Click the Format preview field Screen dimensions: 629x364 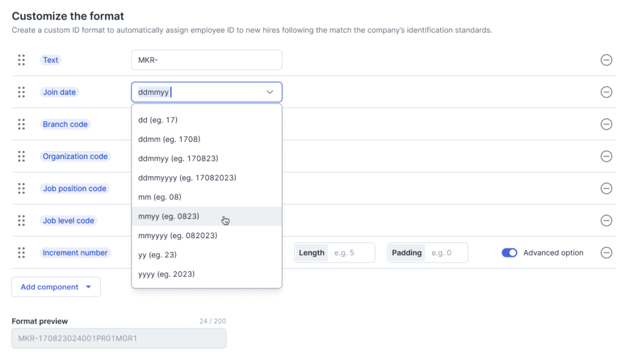pos(119,338)
